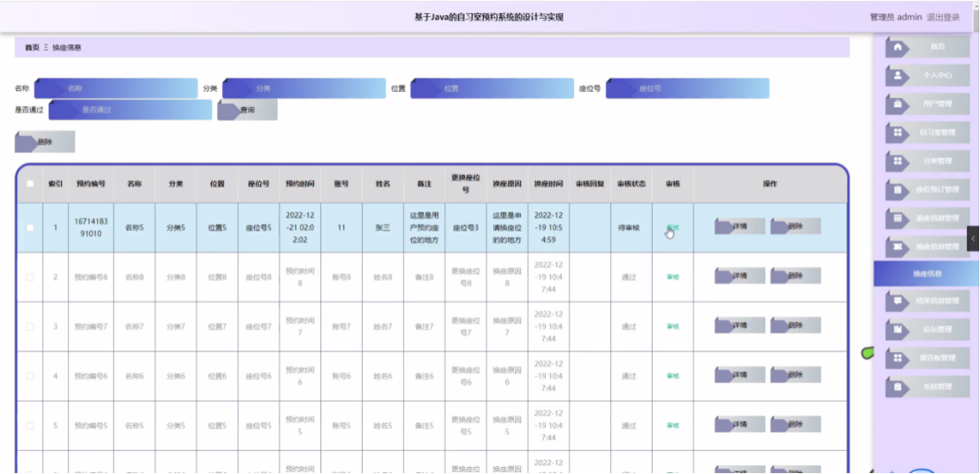Click the 更换座位号 column header
The height and width of the screenshot is (474, 980).
[465, 184]
